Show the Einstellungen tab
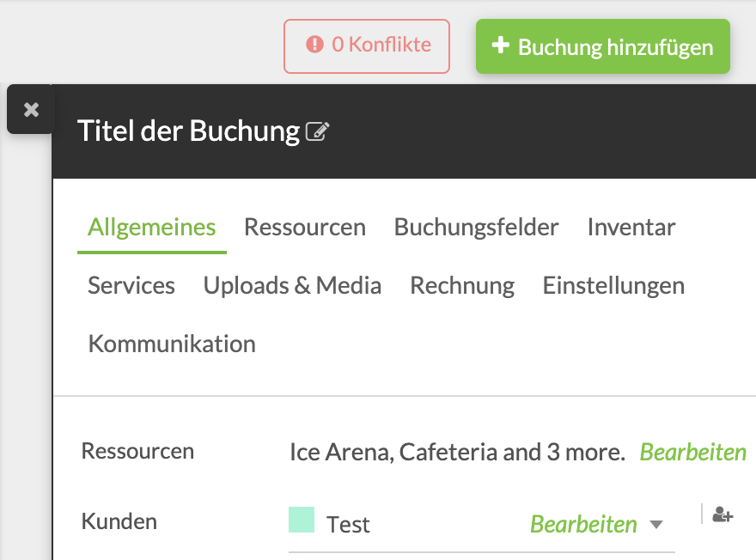 pos(613,286)
